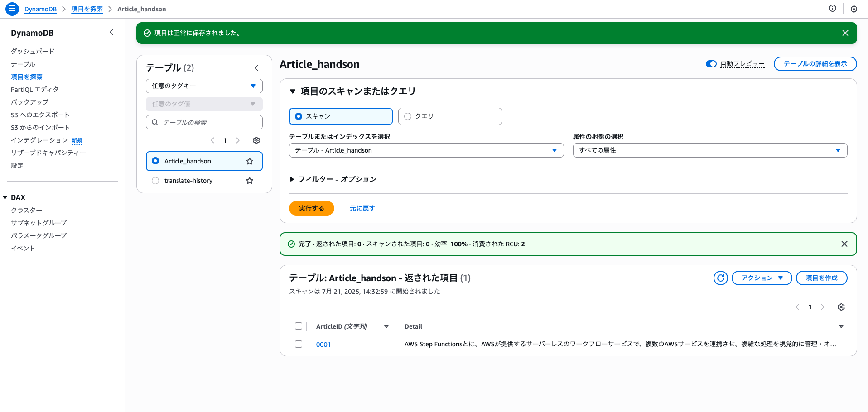
Task: Open the すべての属性 projection dropdown
Action: point(710,150)
